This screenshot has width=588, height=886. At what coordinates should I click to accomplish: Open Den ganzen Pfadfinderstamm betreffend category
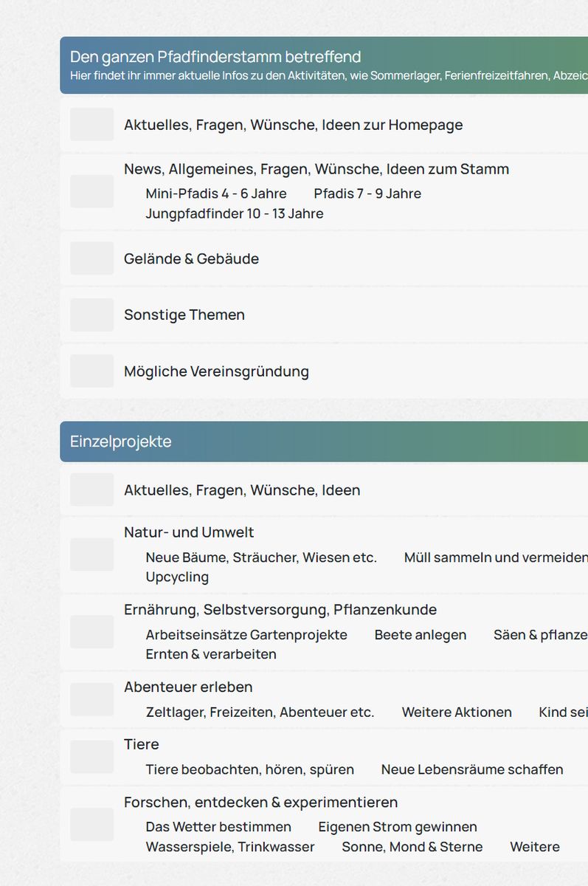215,57
